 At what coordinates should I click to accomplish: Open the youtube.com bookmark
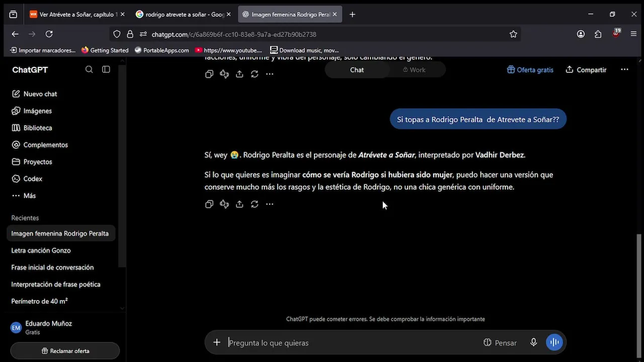click(228, 50)
